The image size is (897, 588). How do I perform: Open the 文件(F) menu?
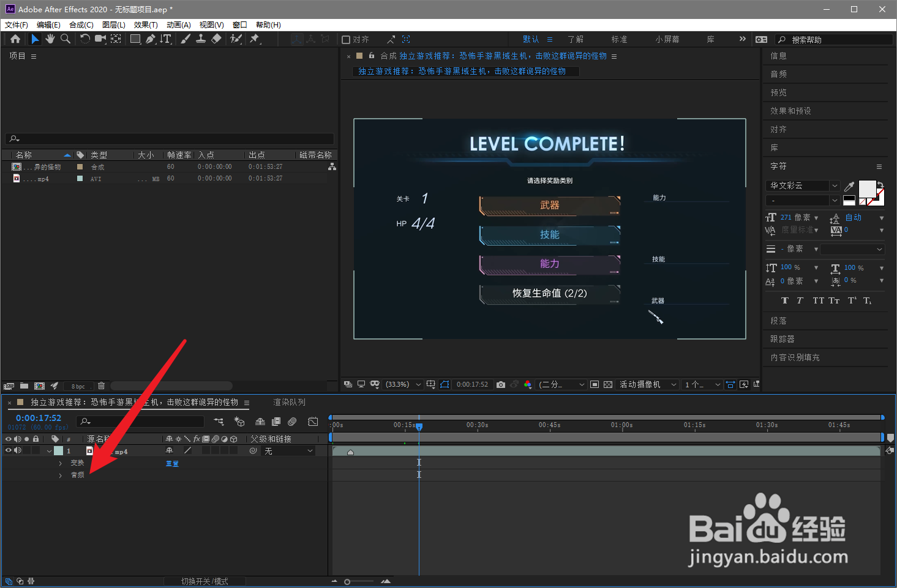click(x=17, y=24)
